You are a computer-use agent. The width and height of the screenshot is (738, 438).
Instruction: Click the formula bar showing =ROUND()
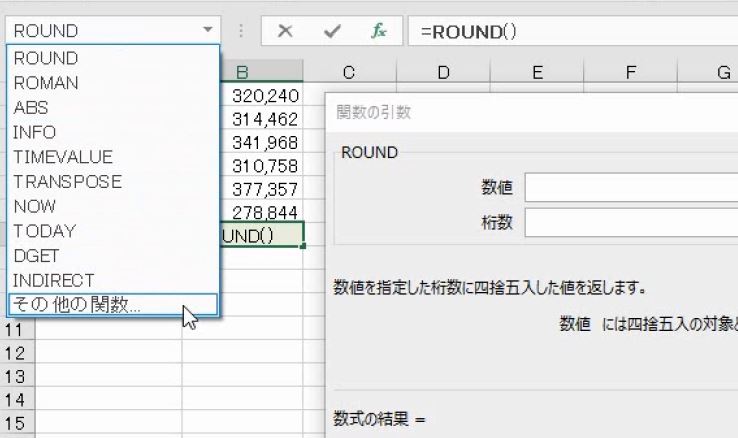coord(573,31)
